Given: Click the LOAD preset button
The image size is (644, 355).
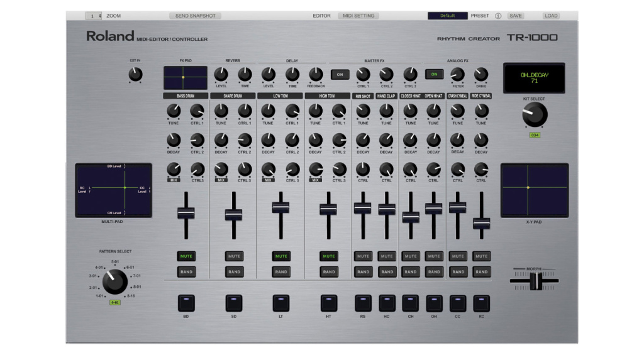Looking at the screenshot, I should point(551,16).
